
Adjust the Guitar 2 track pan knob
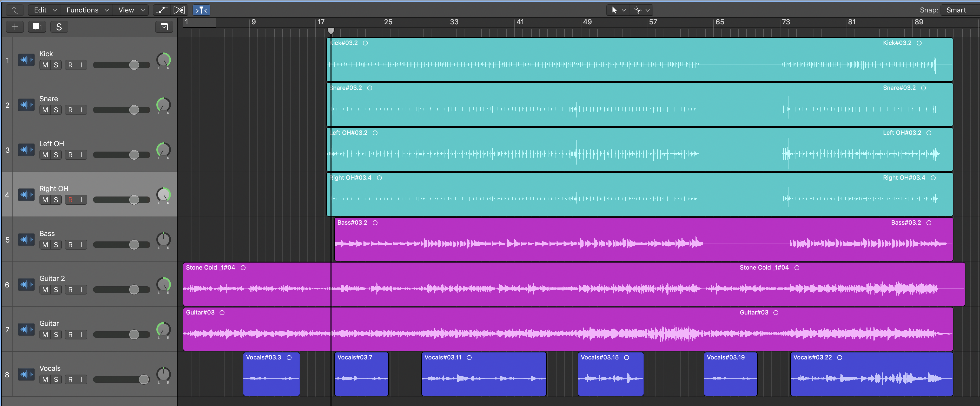pyautogui.click(x=164, y=285)
